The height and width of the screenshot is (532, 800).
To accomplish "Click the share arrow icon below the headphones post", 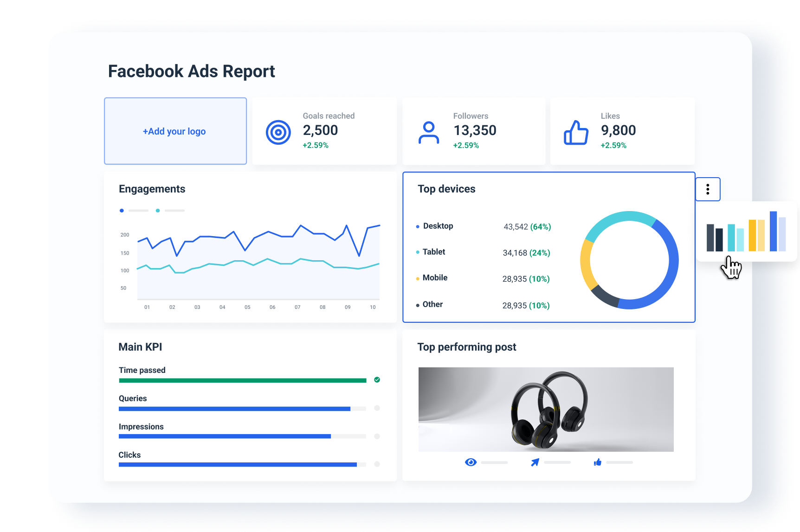I will coord(535,462).
